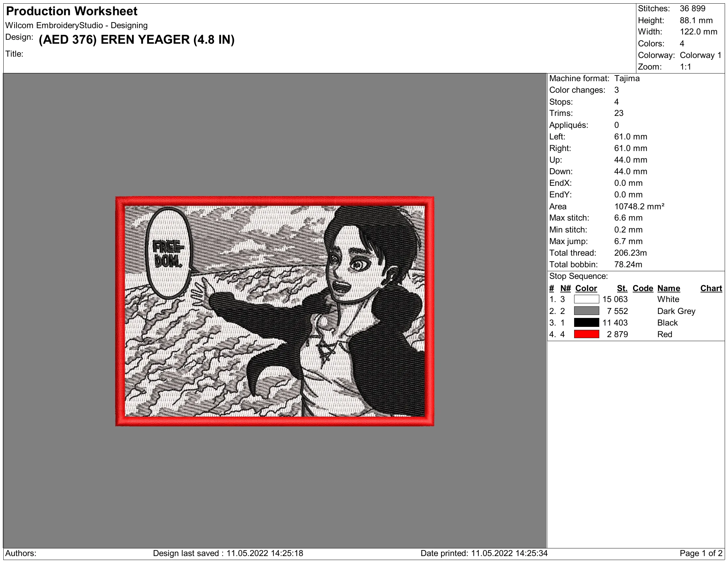Click the stitches value '36 899'
728x563 pixels.
click(692, 9)
